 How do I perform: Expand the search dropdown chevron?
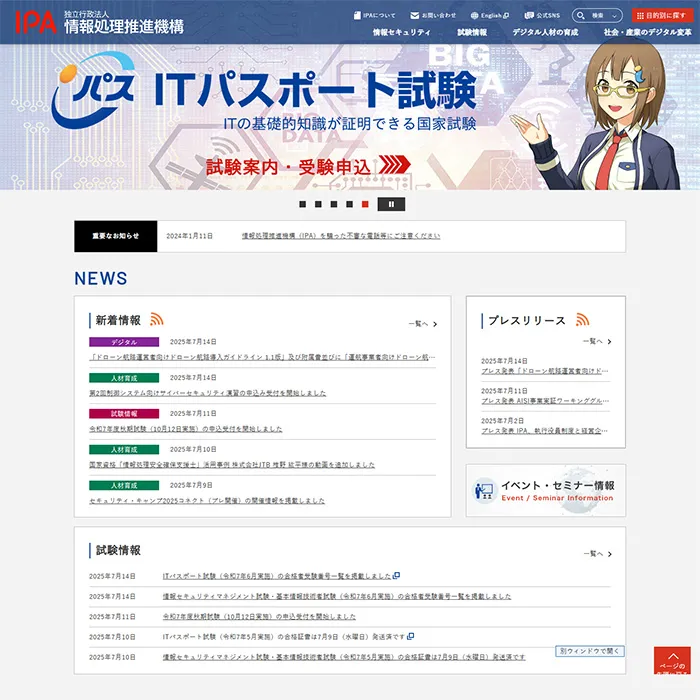coord(615,16)
